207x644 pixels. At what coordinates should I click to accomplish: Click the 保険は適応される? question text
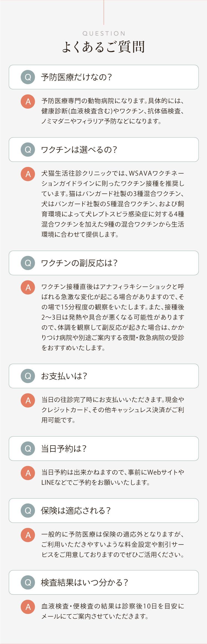[76, 510]
